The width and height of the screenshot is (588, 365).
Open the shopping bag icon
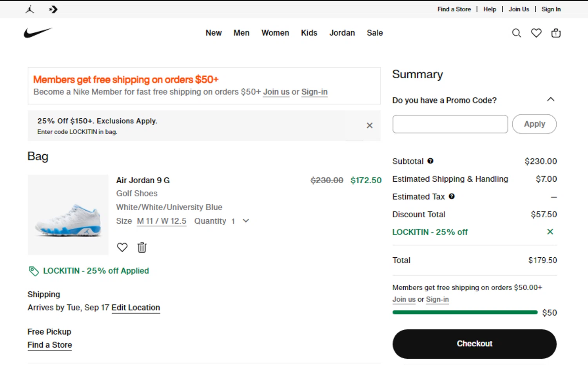point(556,33)
